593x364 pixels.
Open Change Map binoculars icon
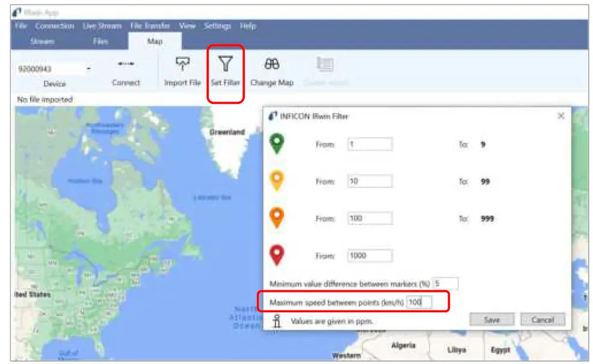click(271, 64)
